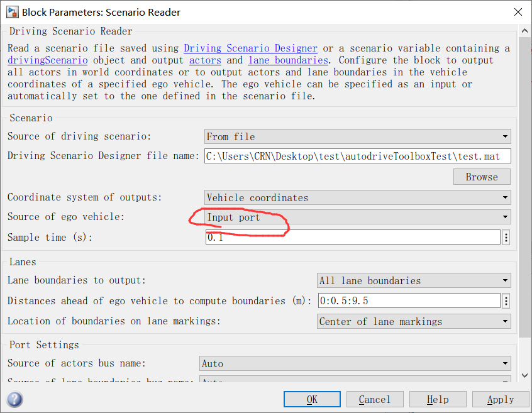This screenshot has width=532, height=413.
Task: Close the Block Parameters dialog
Action: click(x=518, y=12)
